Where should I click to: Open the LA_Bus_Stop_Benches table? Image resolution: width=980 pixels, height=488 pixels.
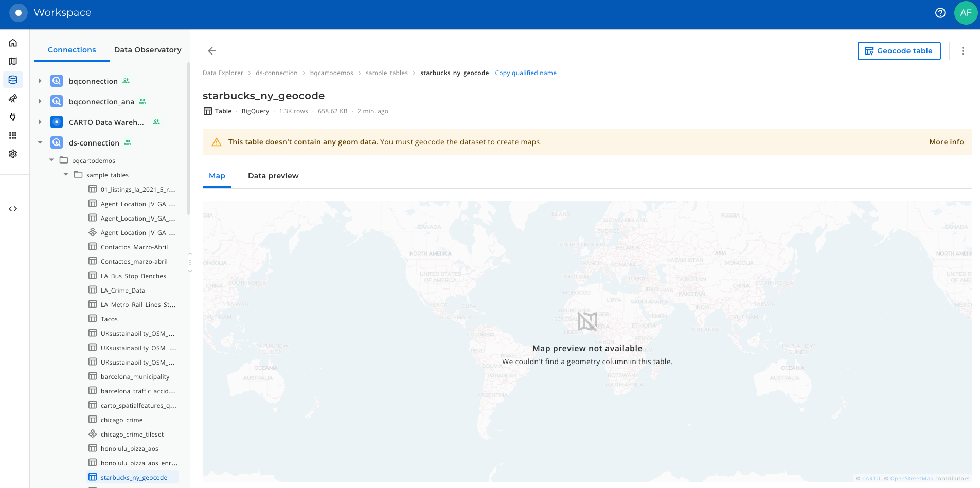[133, 276]
